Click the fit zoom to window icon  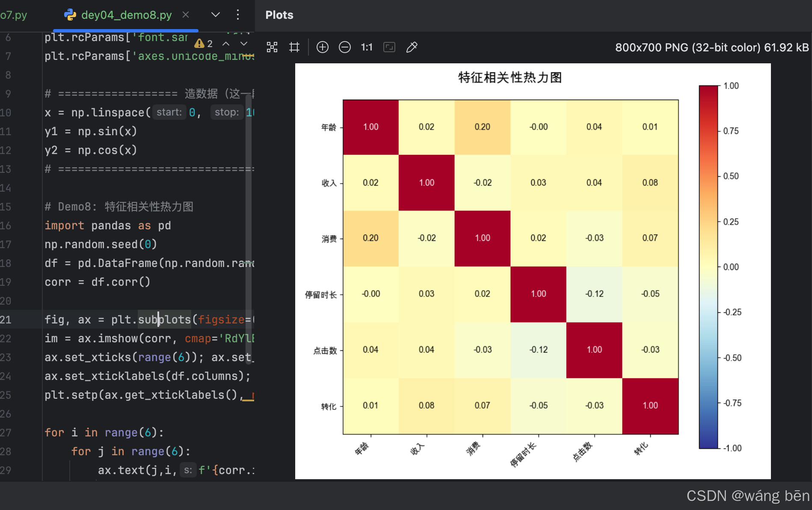point(389,47)
